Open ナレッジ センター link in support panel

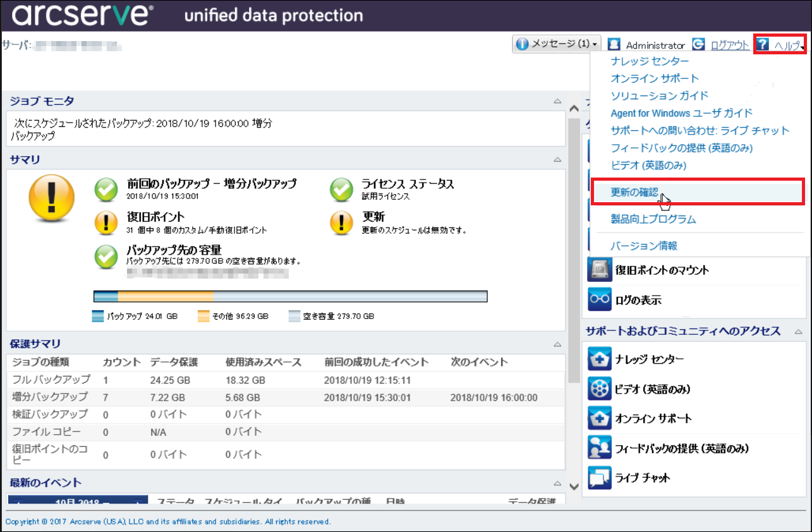point(650,360)
